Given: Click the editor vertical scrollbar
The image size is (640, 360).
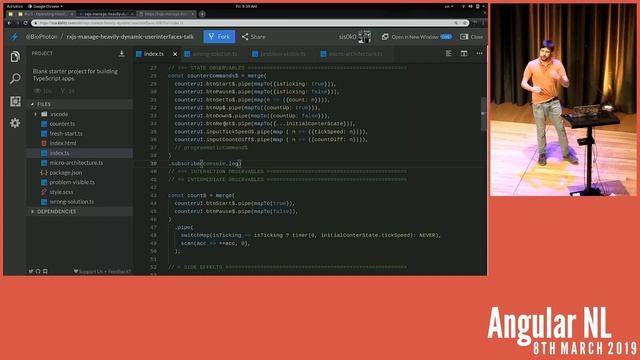Looking at the screenshot, I should (484, 114).
